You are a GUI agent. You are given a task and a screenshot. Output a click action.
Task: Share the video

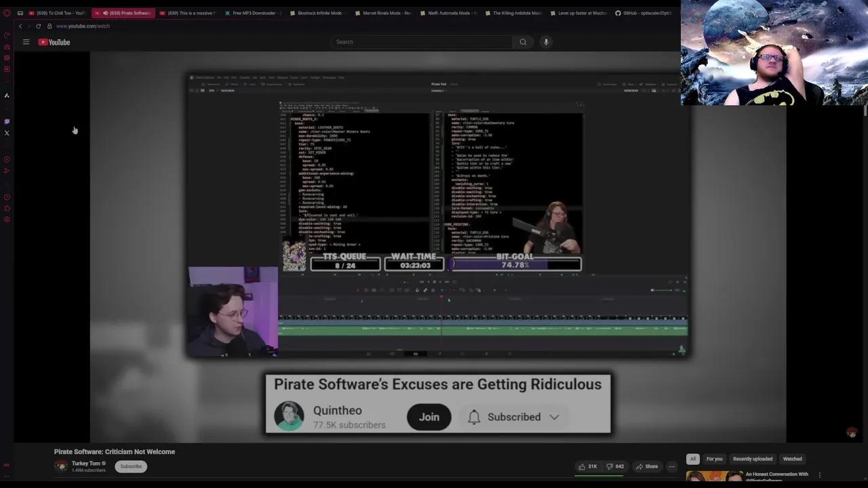647,466
